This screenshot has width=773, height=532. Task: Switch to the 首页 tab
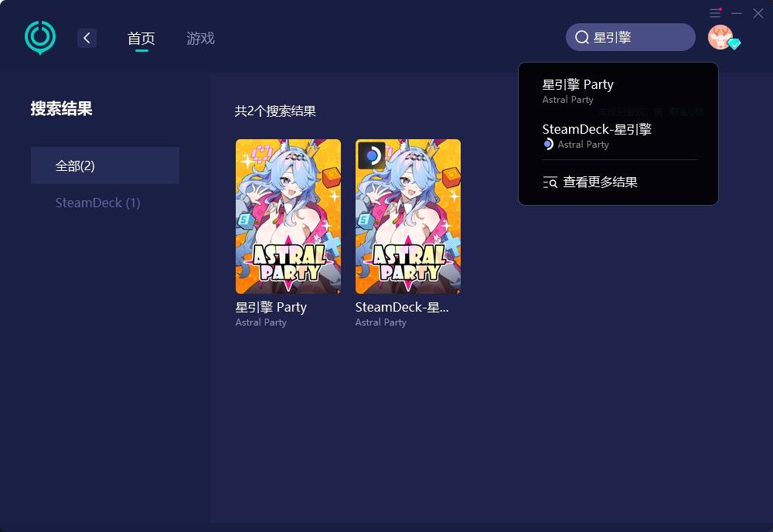(141, 39)
